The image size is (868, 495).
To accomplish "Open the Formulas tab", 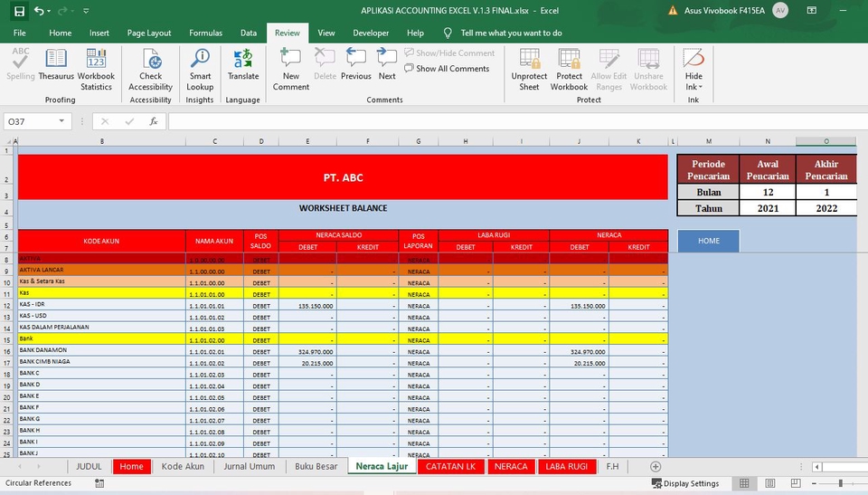I will click(x=205, y=33).
